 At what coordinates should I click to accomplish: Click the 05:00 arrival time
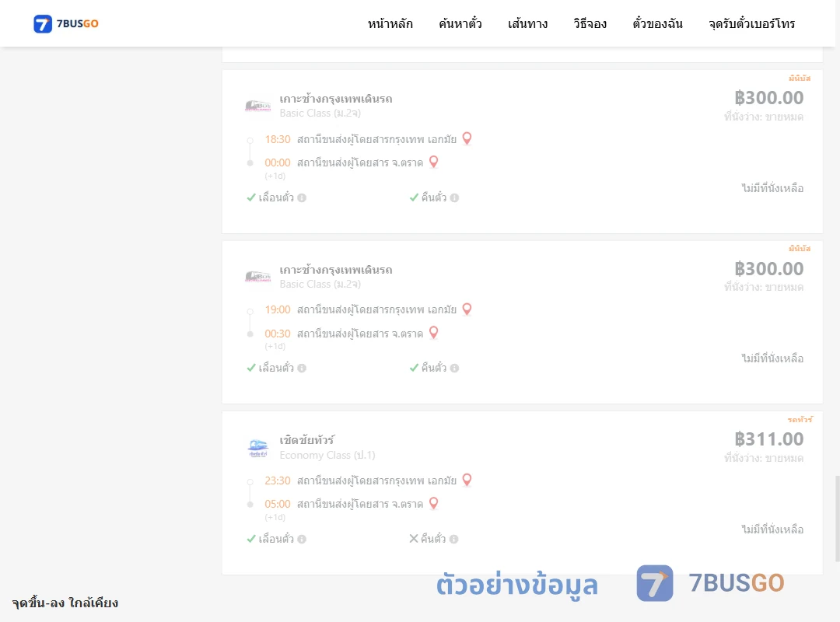tap(278, 504)
